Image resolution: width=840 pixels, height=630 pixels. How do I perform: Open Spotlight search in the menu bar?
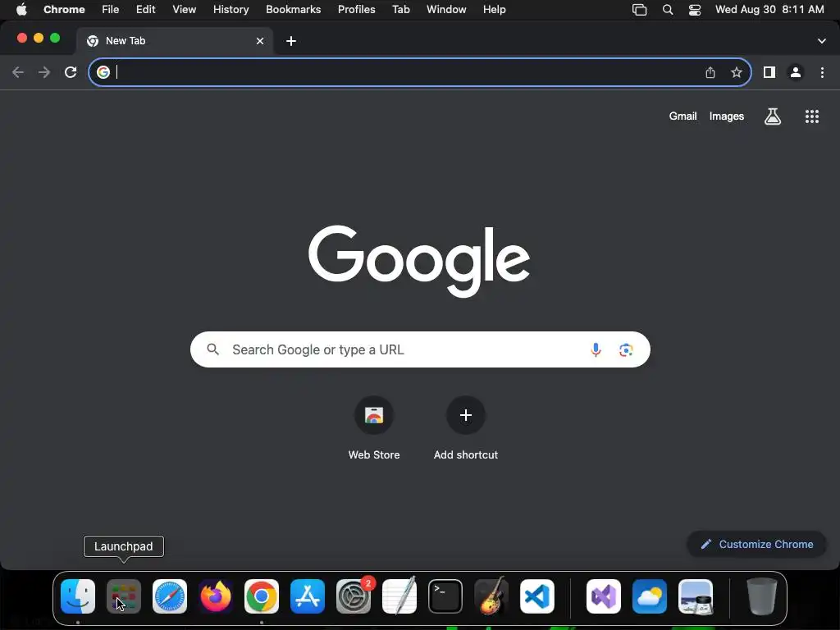668,10
